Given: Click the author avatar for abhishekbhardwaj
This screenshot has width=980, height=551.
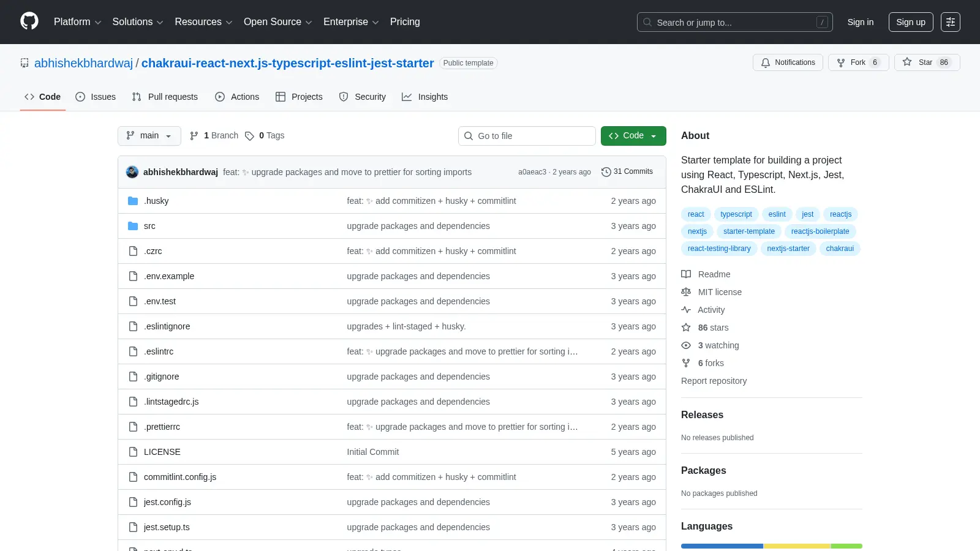Looking at the screenshot, I should pyautogui.click(x=132, y=172).
